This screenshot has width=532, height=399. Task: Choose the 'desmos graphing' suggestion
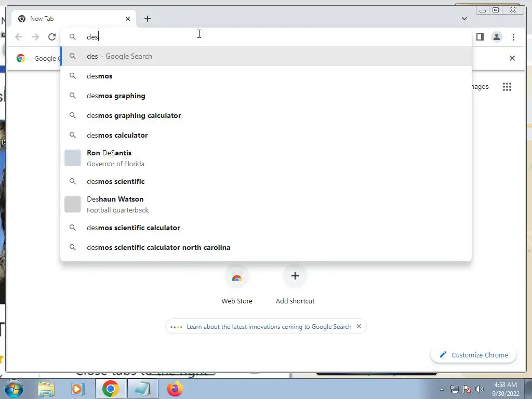(x=266, y=96)
